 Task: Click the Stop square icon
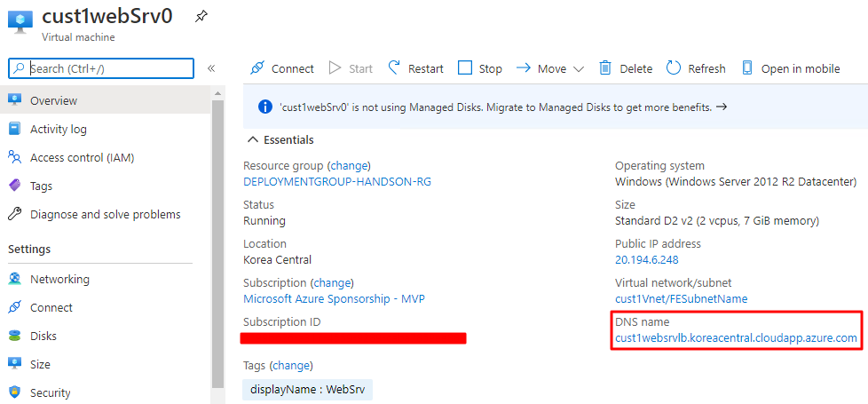[465, 68]
